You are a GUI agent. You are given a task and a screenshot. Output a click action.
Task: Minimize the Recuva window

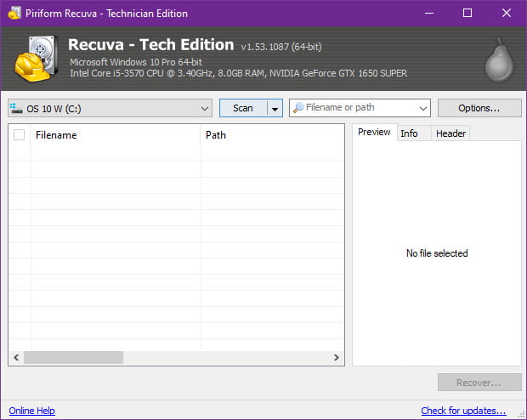429,13
